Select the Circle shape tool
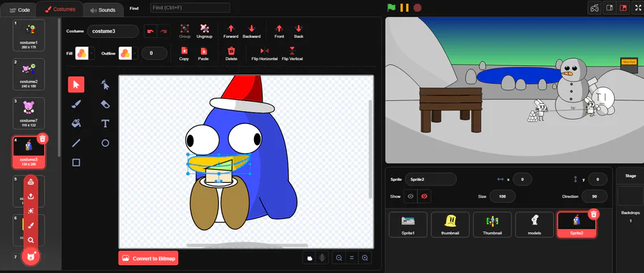644x273 pixels. (x=105, y=143)
